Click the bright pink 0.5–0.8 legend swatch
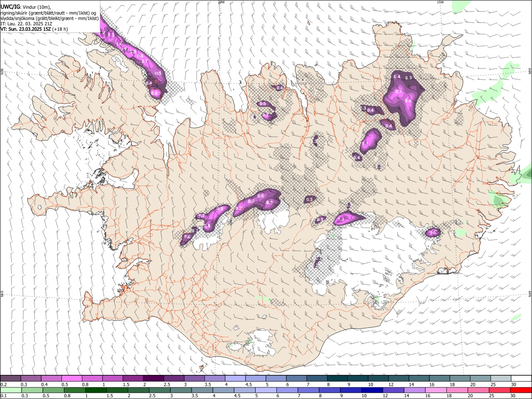The image size is (532, 399). click(72, 378)
